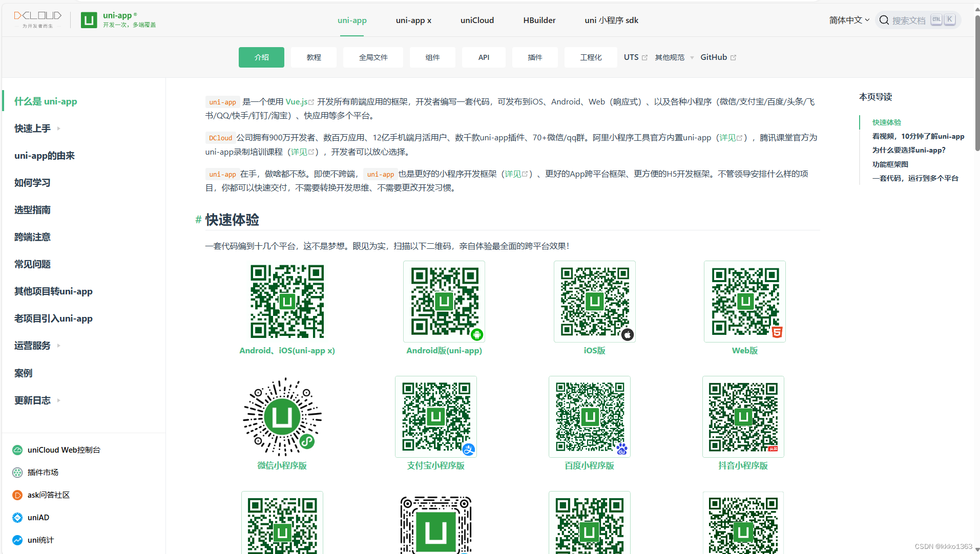
Task: Click the HTML5 badge on Web版 QR code
Action: pyautogui.click(x=777, y=332)
